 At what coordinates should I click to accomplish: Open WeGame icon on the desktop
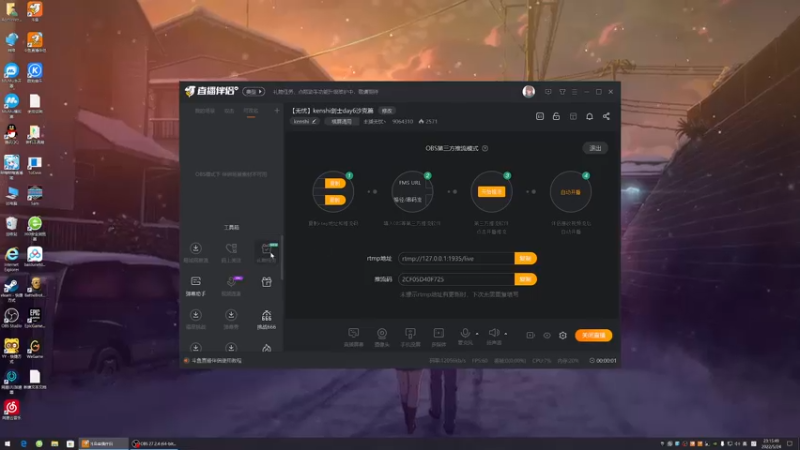pyautogui.click(x=35, y=348)
